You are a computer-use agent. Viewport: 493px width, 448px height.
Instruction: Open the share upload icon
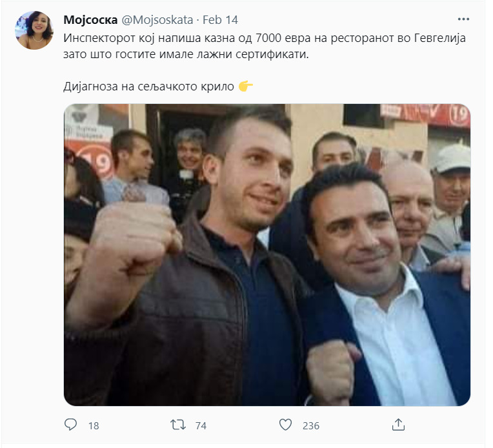(x=398, y=424)
